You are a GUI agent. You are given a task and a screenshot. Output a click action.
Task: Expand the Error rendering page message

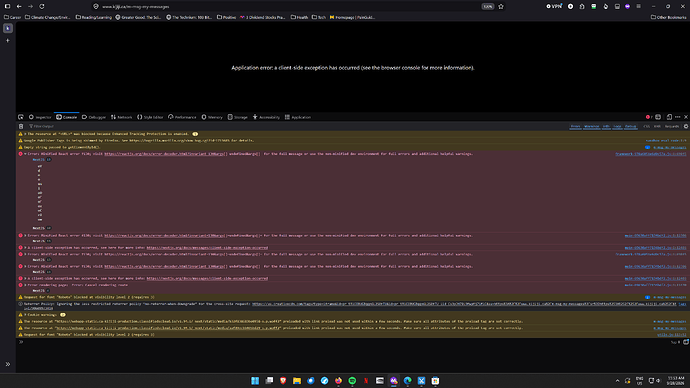(x=25, y=285)
